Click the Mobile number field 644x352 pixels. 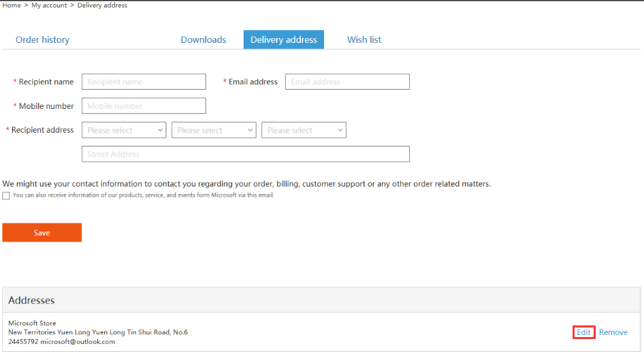(x=144, y=106)
